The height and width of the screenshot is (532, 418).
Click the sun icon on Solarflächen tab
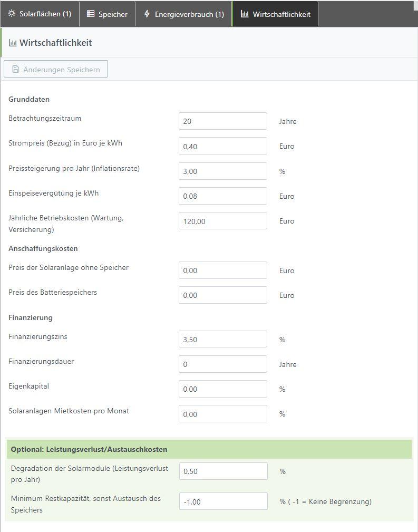(x=12, y=14)
